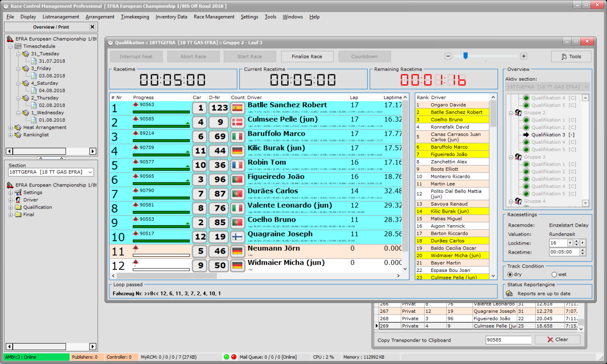Open the Race Management menu
Screen dimensions: 607x364
[x=214, y=17]
